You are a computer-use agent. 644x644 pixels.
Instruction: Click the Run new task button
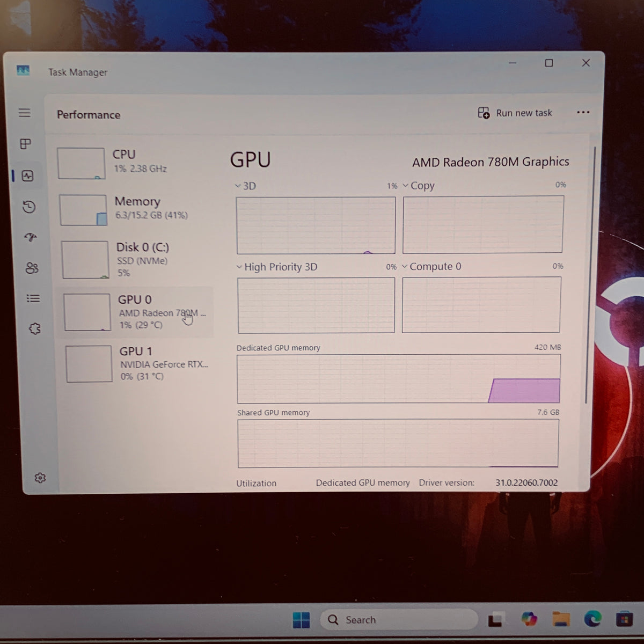coord(515,113)
